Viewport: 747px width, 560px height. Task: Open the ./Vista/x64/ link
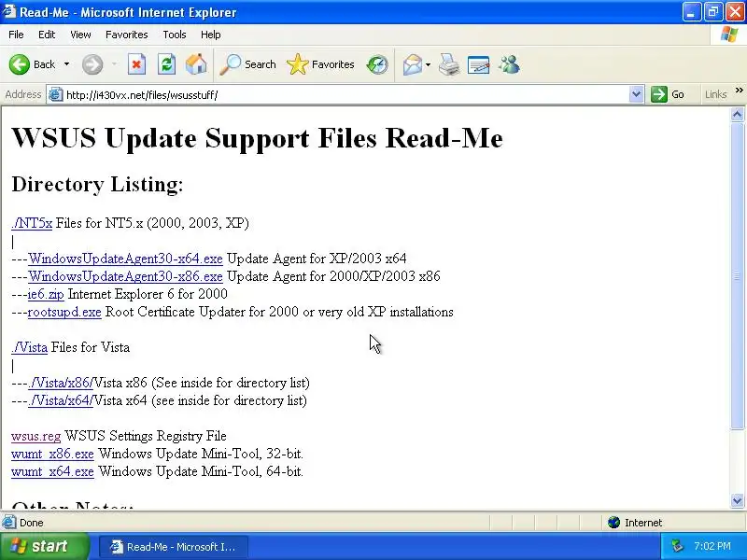pyautogui.click(x=61, y=400)
